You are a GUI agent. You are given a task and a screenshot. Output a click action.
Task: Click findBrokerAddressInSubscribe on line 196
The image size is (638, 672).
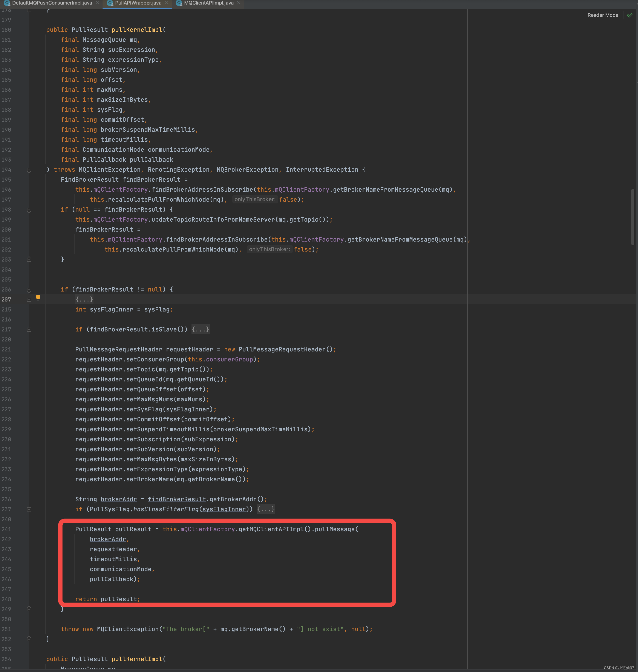202,190
